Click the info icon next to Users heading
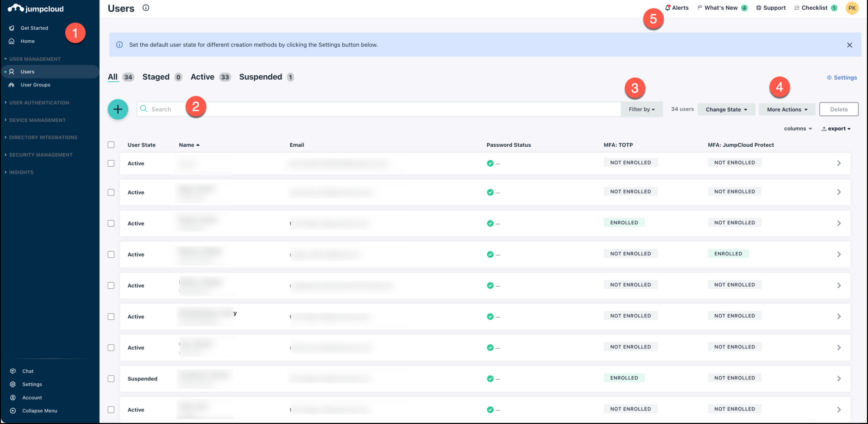Image resolution: width=868 pixels, height=424 pixels. pyautogui.click(x=146, y=7)
